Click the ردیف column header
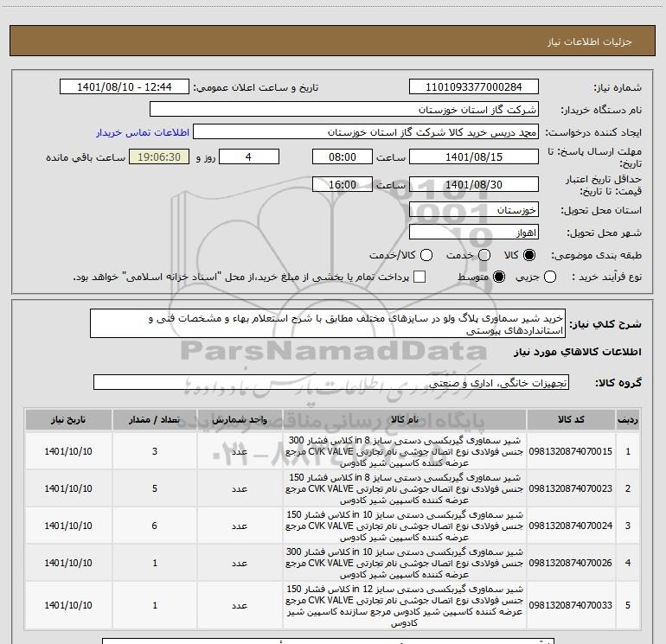Viewport: 666px width, 644px height. click(628, 419)
